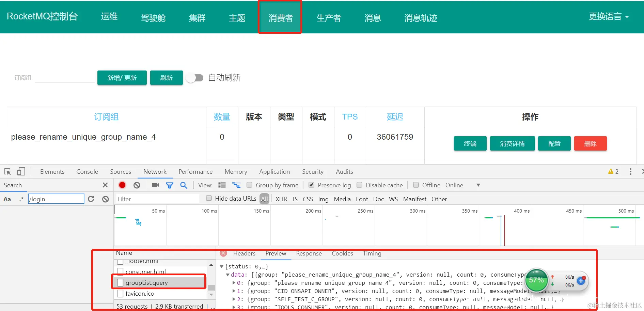
Task: Switch to the Timing tab
Action: click(x=372, y=253)
